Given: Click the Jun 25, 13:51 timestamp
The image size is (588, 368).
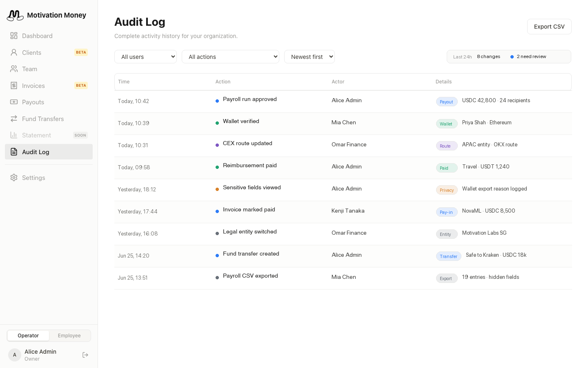Looking at the screenshot, I should [133, 278].
